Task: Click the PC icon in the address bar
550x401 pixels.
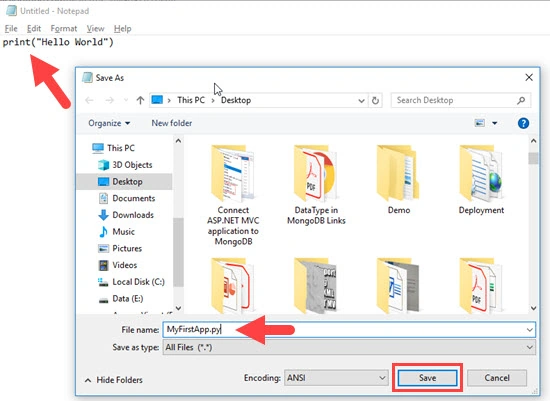Action: tap(157, 100)
